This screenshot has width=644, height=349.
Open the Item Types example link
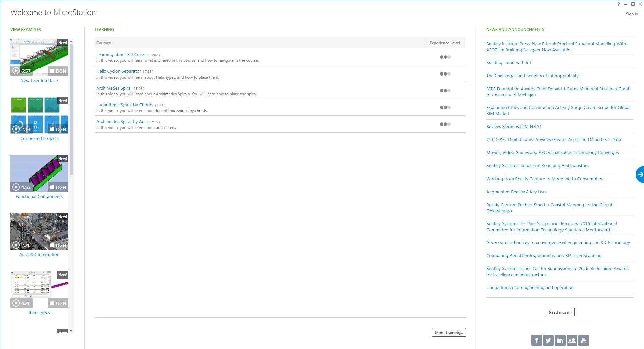click(x=39, y=312)
